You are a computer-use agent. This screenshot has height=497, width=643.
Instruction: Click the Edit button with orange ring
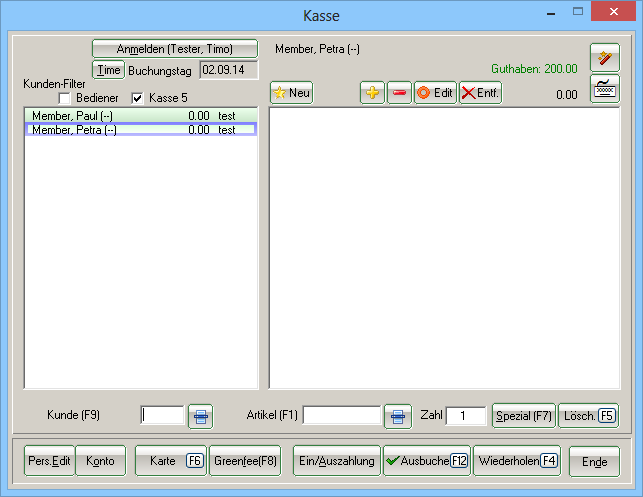point(435,93)
